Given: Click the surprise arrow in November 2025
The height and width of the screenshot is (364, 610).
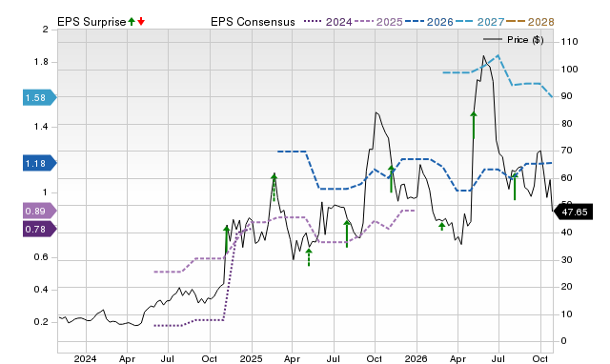Looking at the screenshot, I should click(x=391, y=179).
